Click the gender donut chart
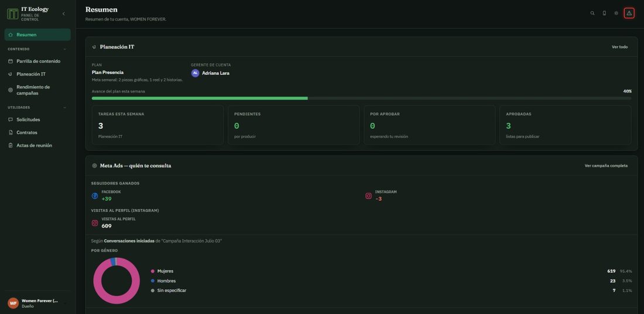Viewport: 644px width, 314px height. point(117,281)
